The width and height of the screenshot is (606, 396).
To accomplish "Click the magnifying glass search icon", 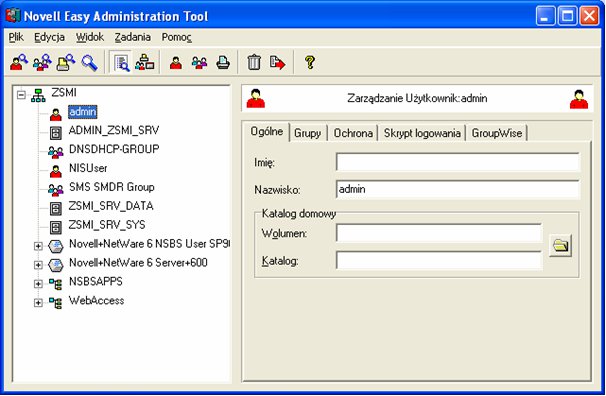I will (89, 63).
